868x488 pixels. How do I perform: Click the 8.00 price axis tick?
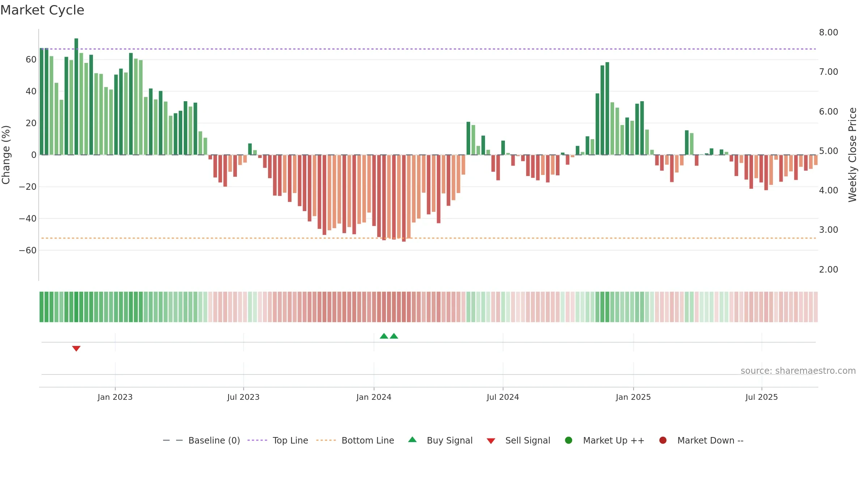829,33
